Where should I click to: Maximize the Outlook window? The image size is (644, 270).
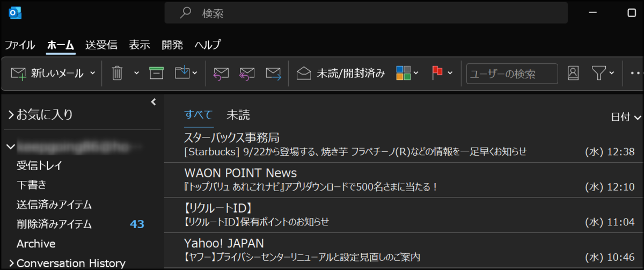click(x=632, y=13)
